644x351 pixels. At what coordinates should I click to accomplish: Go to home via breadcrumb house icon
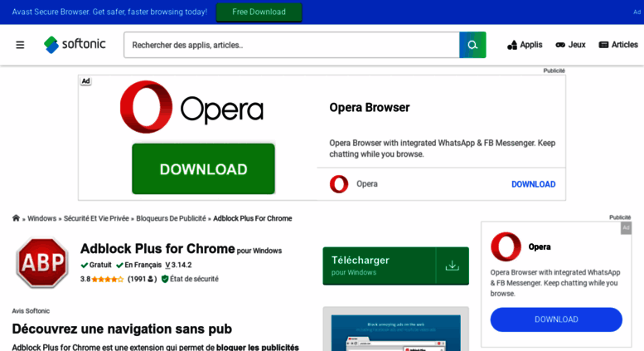click(16, 218)
